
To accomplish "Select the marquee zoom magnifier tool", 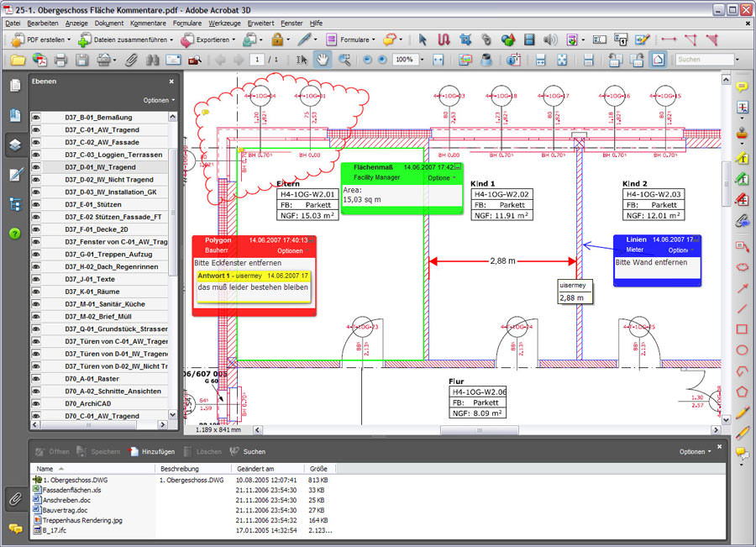I will pyautogui.click(x=344, y=60).
